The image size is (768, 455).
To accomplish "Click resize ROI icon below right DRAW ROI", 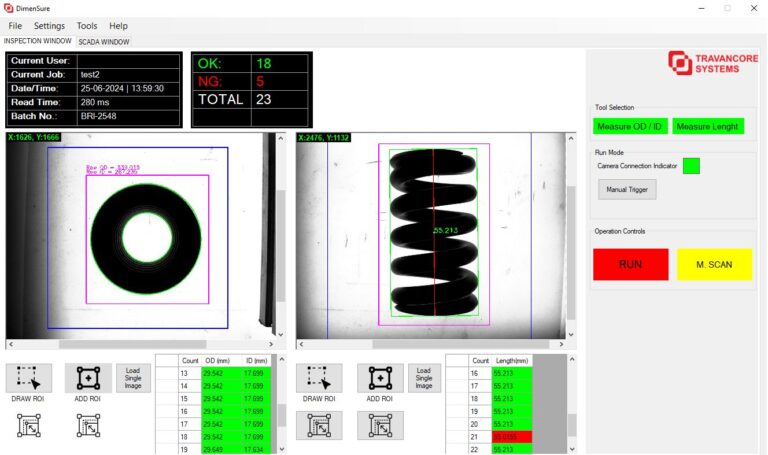I will tap(319, 425).
